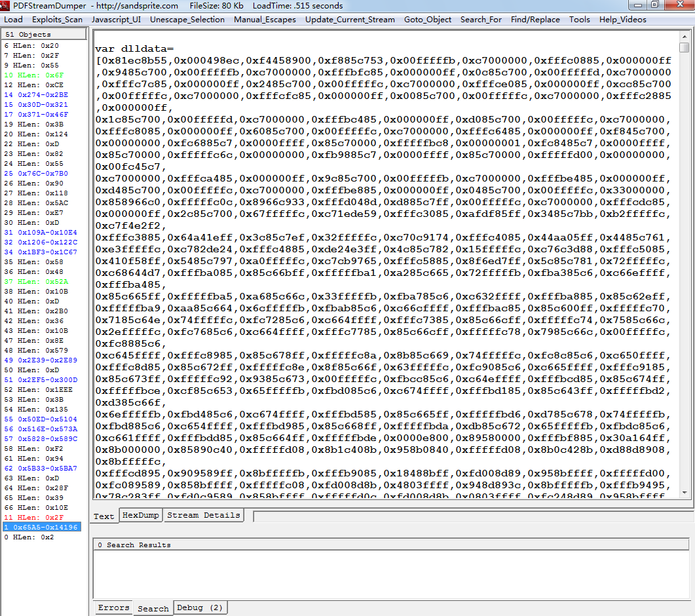Select red object 11 HLen: 0x2F
The width and height of the screenshot is (695, 616).
click(x=33, y=518)
